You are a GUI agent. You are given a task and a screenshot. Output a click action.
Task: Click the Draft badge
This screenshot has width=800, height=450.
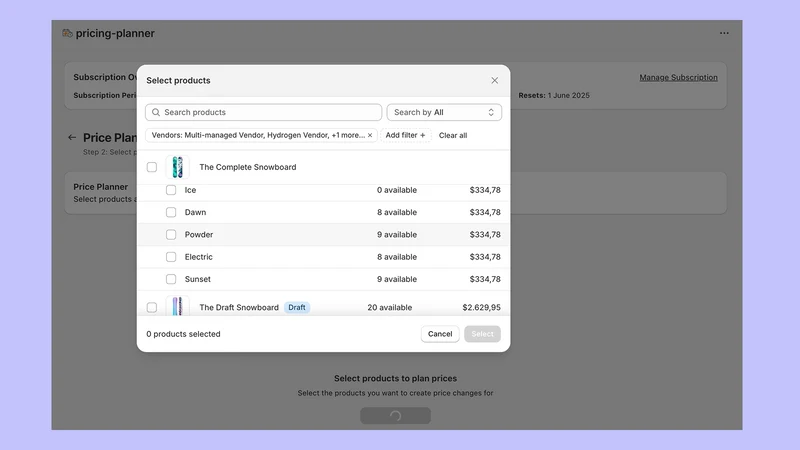coord(297,307)
